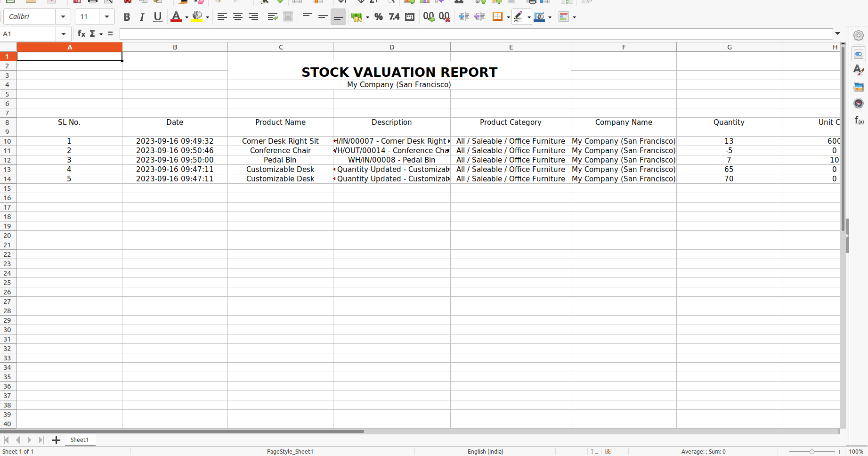Open the Function Wizard
This screenshot has height=456, width=868.
pyautogui.click(x=81, y=33)
